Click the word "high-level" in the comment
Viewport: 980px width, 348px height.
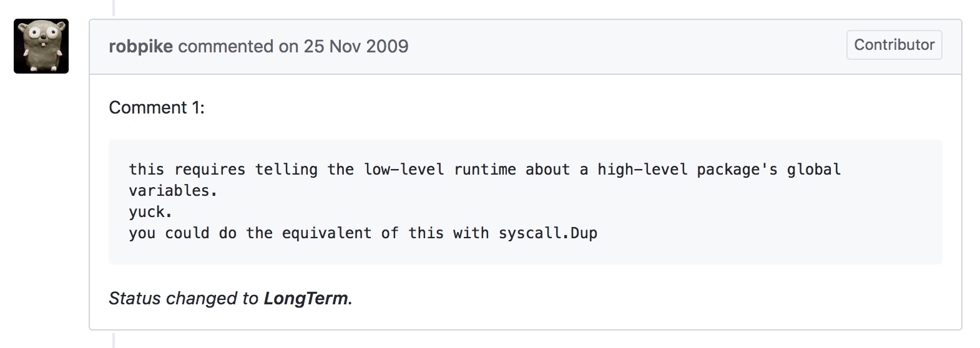coord(642,169)
